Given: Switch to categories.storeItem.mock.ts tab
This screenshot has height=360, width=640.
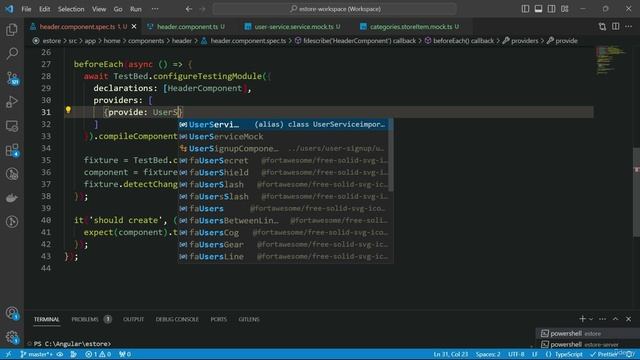Looking at the screenshot, I should coord(409,27).
